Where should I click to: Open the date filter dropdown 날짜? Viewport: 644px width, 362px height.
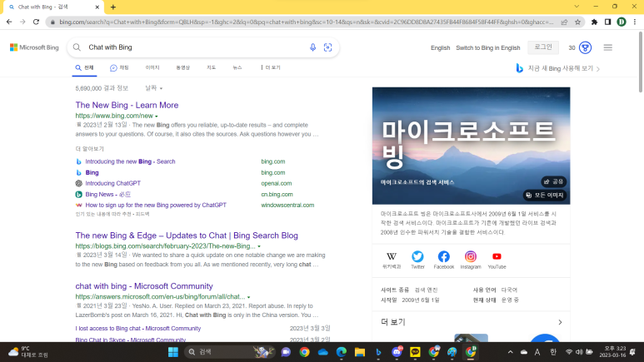click(x=153, y=88)
